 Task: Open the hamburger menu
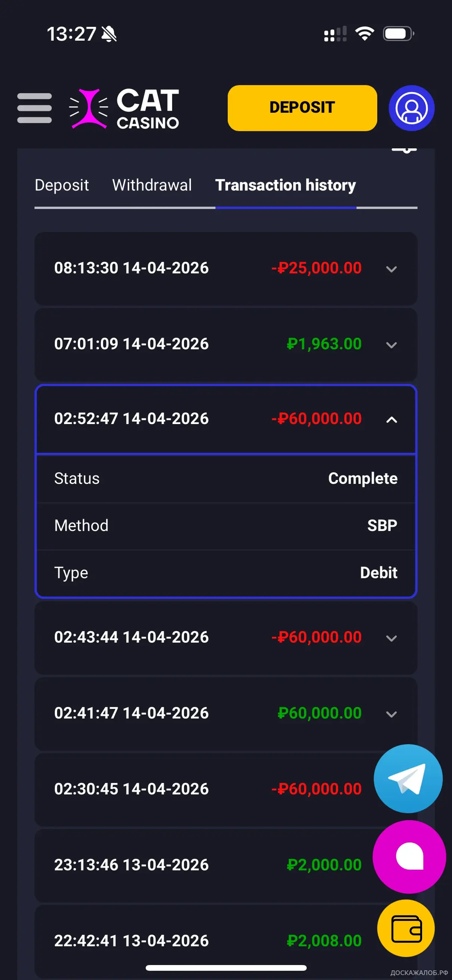tap(34, 108)
